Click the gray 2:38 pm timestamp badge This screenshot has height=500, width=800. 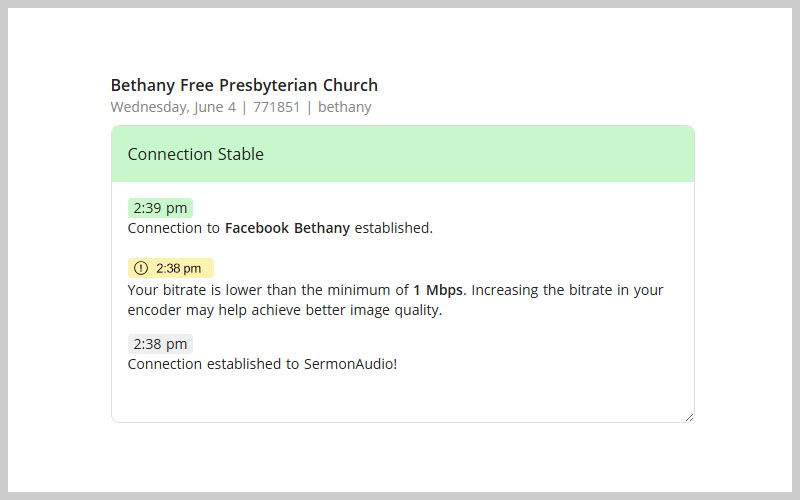click(160, 344)
